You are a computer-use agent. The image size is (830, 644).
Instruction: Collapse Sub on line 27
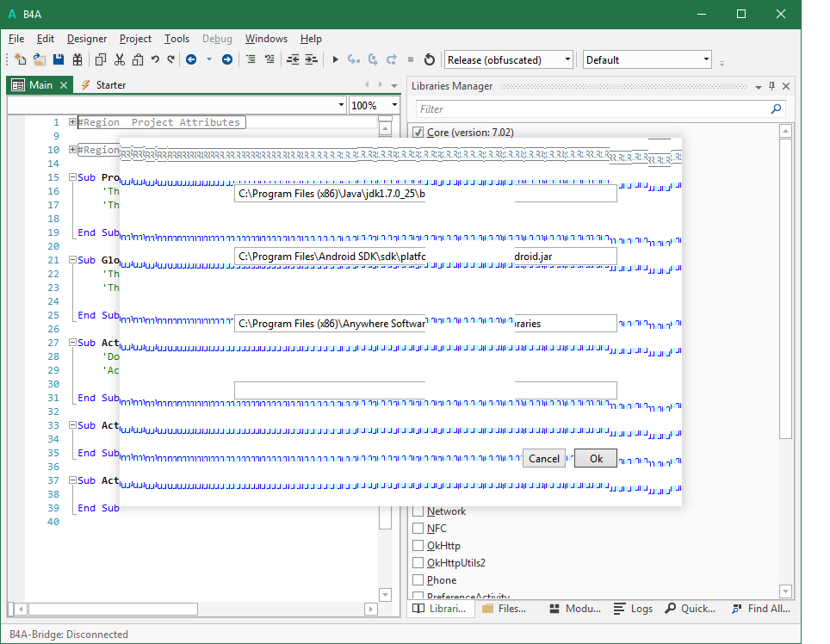[x=72, y=343]
